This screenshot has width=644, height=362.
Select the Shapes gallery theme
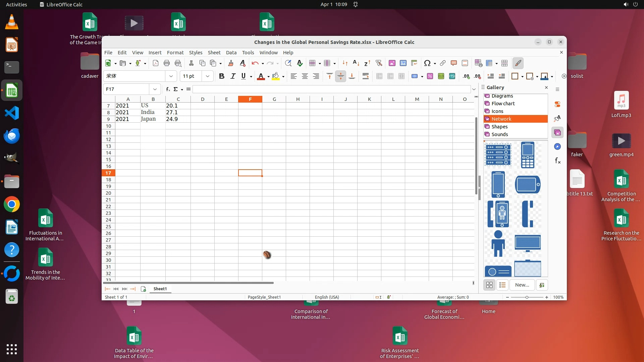point(499,127)
